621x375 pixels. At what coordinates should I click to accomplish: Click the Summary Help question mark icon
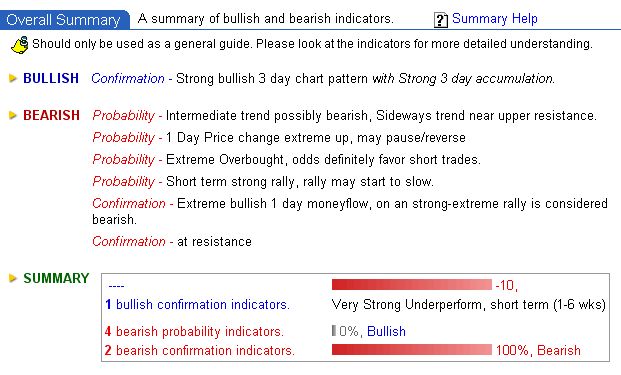(x=440, y=20)
